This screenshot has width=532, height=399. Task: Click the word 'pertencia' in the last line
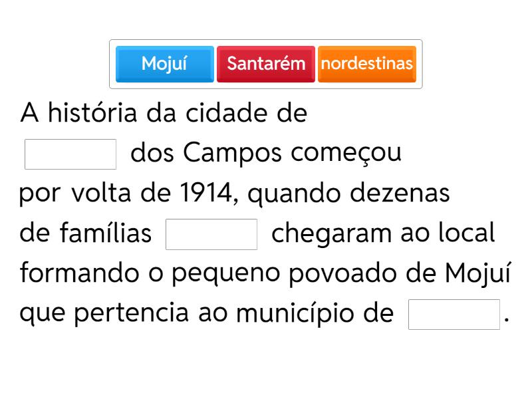pyautogui.click(x=132, y=314)
